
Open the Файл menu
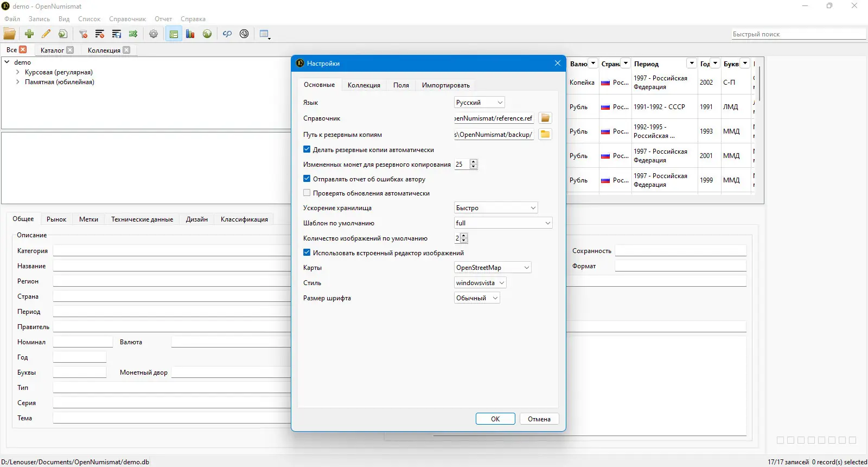click(12, 19)
